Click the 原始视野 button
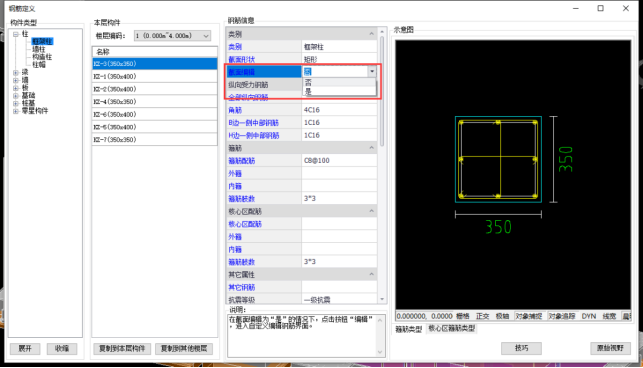The image size is (643, 368). tap(610, 348)
